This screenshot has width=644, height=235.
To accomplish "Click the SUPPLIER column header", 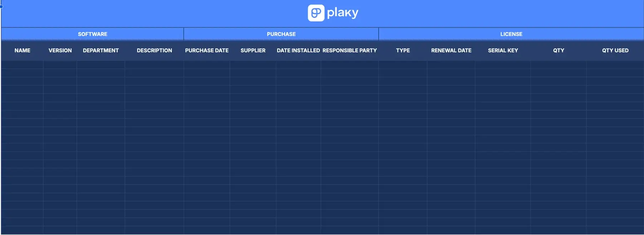I will [253, 51].
